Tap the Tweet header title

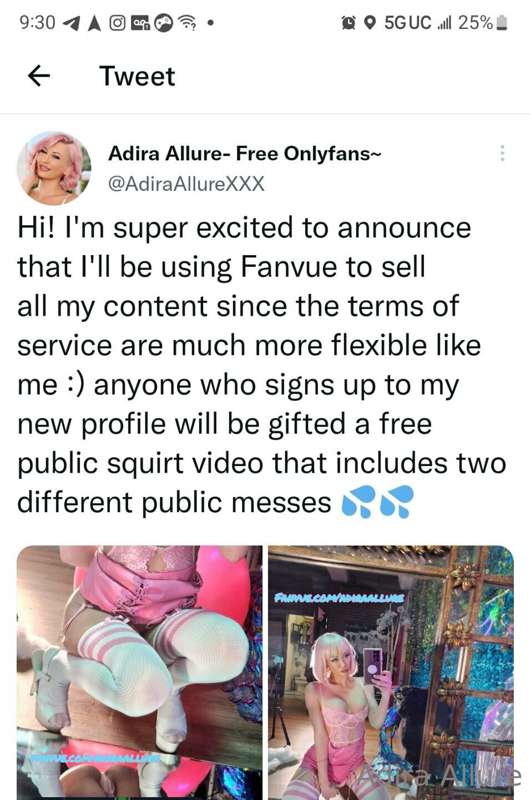click(x=137, y=76)
